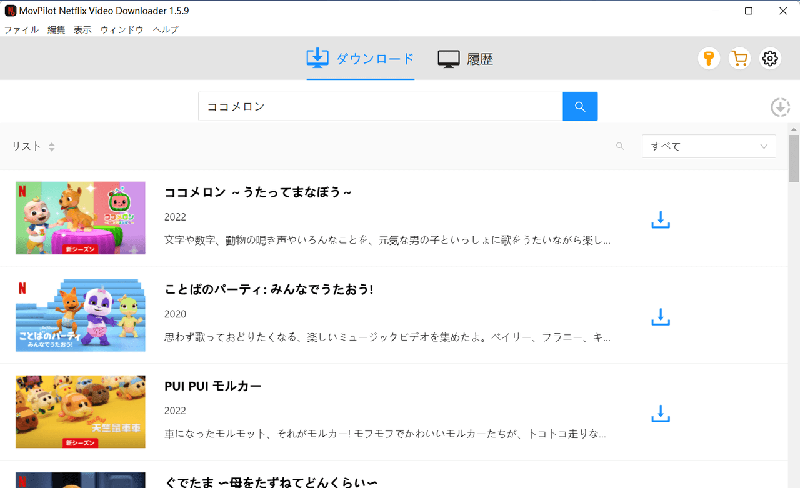Download PUI PUI モルカー video
The height and width of the screenshot is (488, 800).
tap(660, 413)
